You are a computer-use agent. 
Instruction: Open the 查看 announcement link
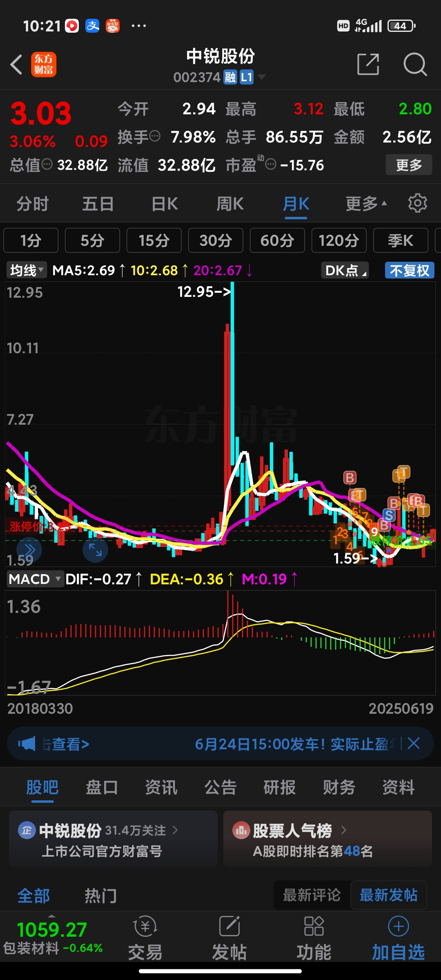[x=66, y=744]
